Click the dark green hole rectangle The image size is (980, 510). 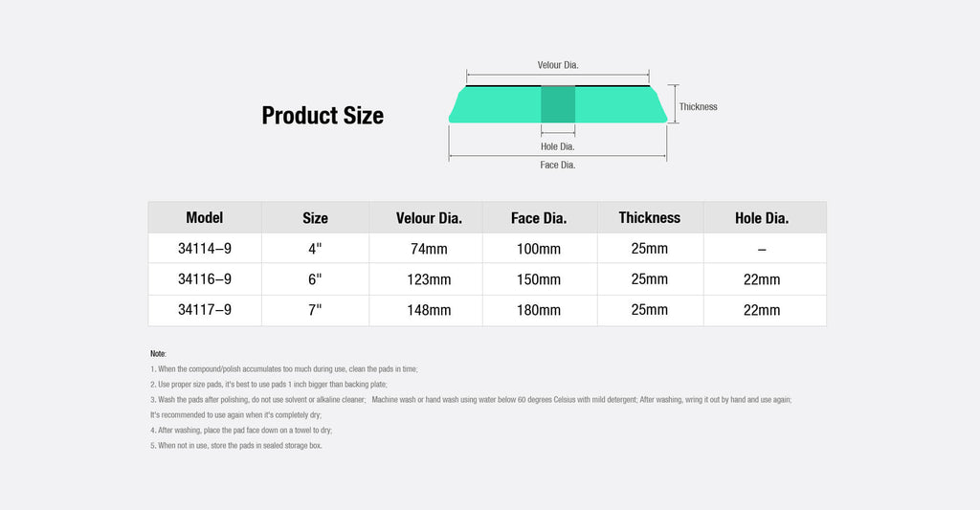coord(558,104)
